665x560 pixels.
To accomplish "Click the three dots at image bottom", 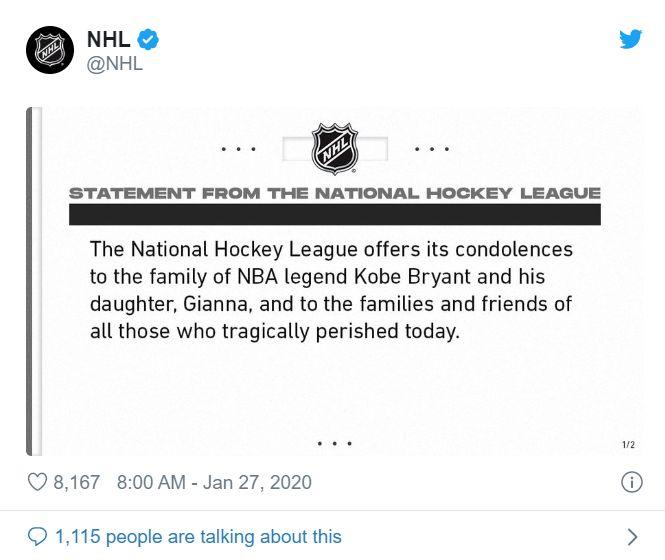I will (x=335, y=444).
